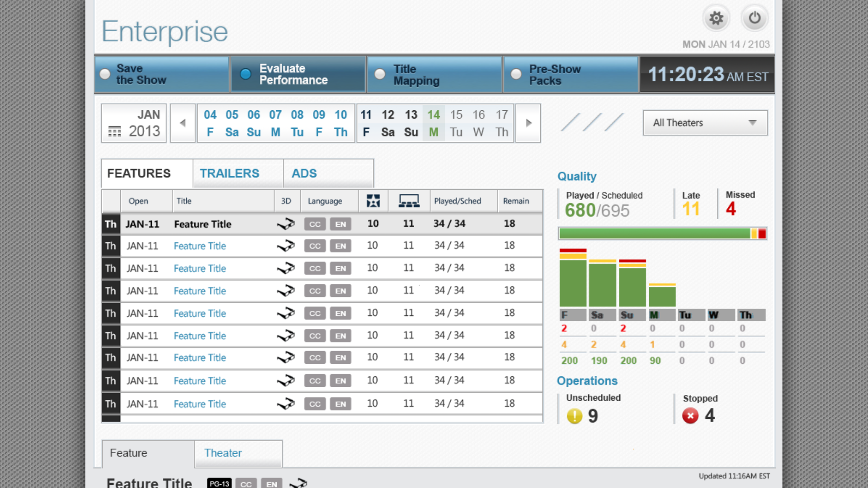Open the JAN 2013 calendar picker icon
Viewport: 868px width, 488px height.
[114, 131]
